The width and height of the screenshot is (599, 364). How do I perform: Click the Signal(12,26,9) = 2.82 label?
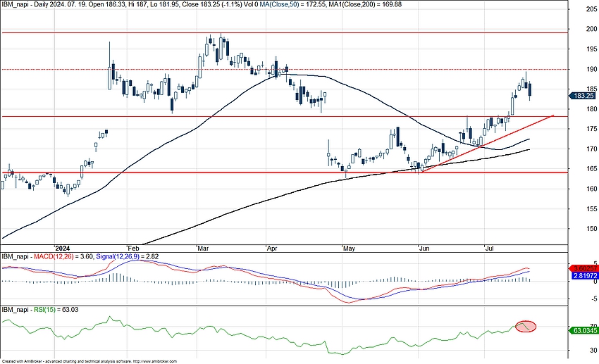[128, 256]
